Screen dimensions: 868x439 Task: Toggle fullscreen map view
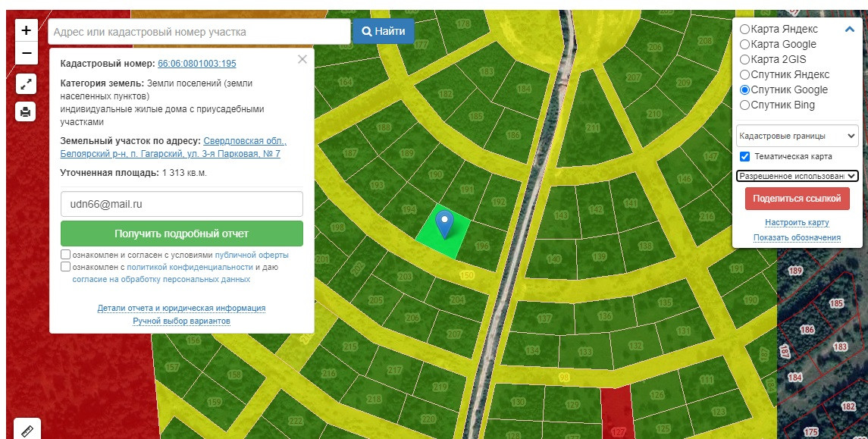26,84
